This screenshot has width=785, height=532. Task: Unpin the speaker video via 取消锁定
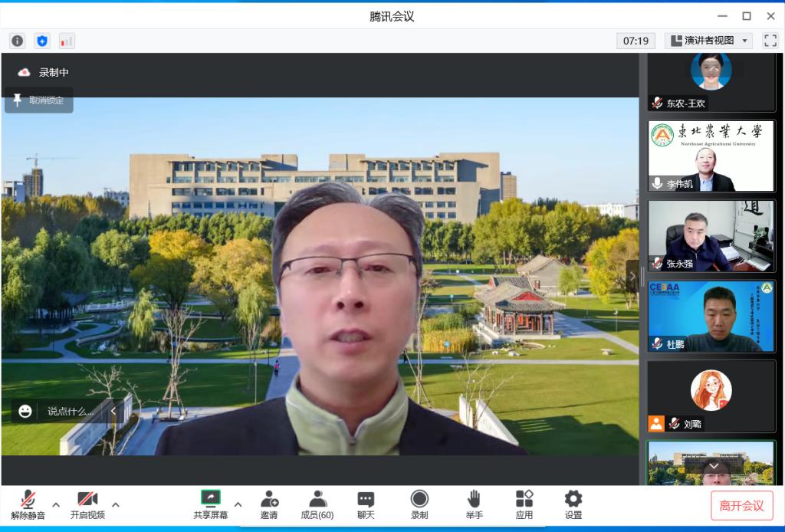click(38, 100)
